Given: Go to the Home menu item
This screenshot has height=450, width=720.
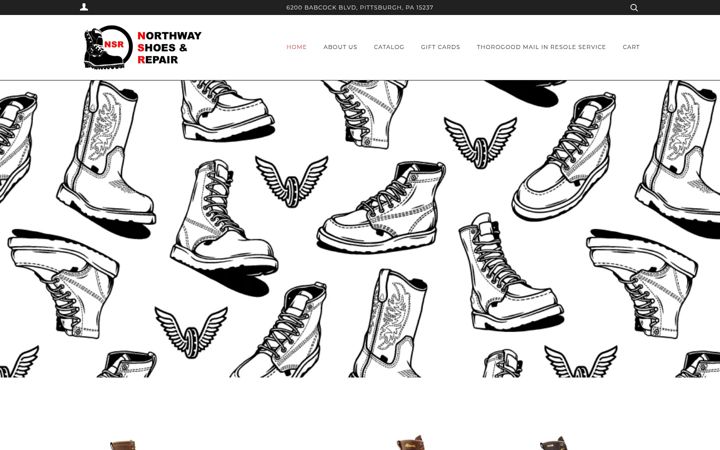Looking at the screenshot, I should [x=296, y=47].
